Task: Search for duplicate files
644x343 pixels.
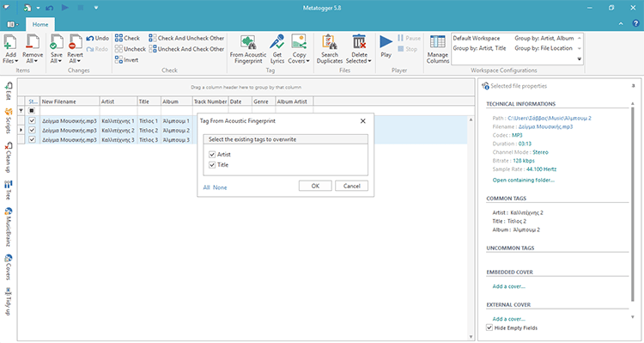Action: pos(330,49)
